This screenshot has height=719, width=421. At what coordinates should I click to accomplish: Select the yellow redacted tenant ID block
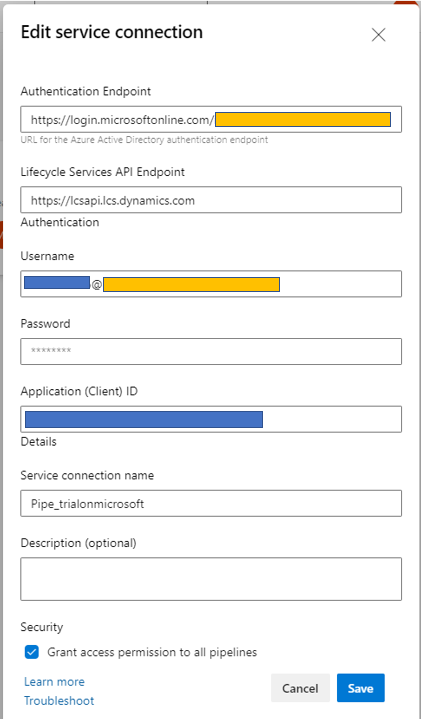(x=303, y=119)
